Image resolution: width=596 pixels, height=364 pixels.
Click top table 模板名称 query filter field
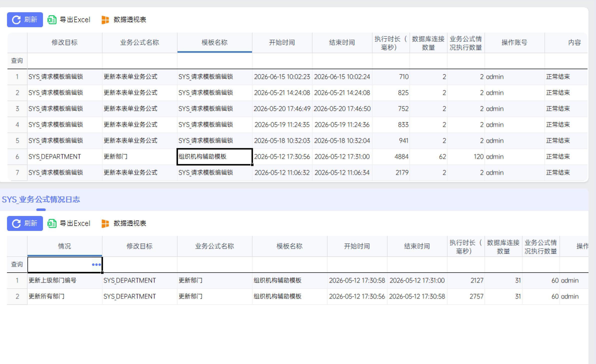(x=215, y=61)
